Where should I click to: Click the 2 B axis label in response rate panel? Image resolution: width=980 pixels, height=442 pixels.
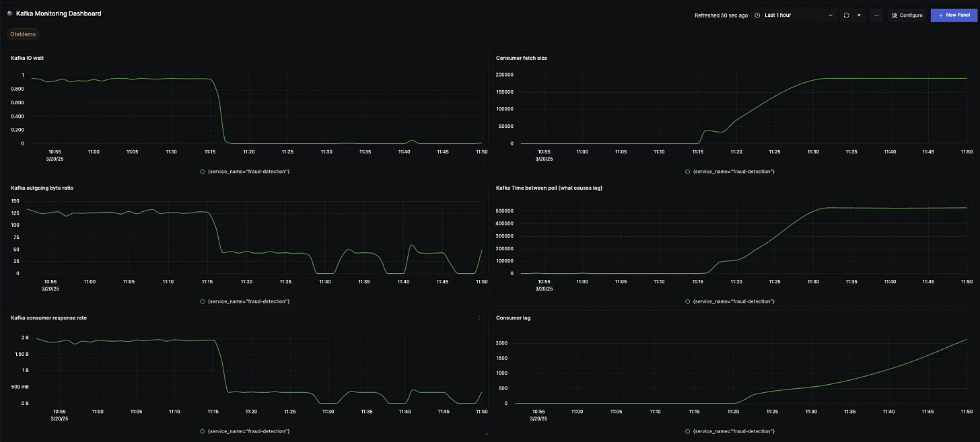tap(25, 337)
